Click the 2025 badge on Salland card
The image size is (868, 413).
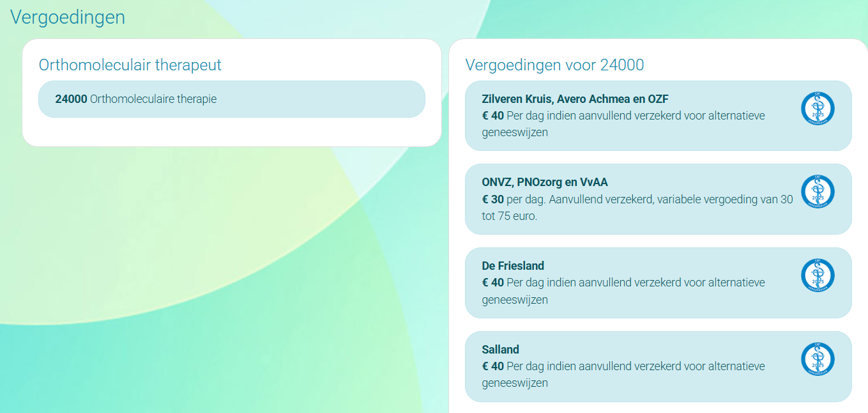pyautogui.click(x=818, y=359)
